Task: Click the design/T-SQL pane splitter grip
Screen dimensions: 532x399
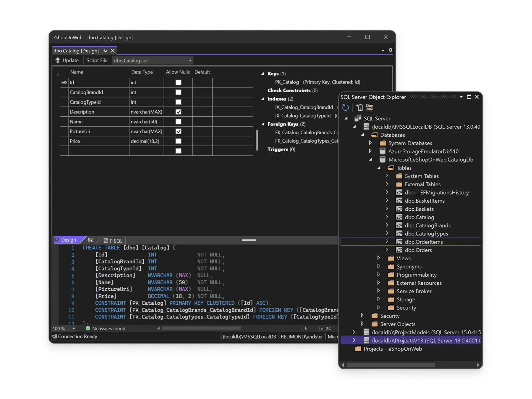Action: tap(249, 240)
